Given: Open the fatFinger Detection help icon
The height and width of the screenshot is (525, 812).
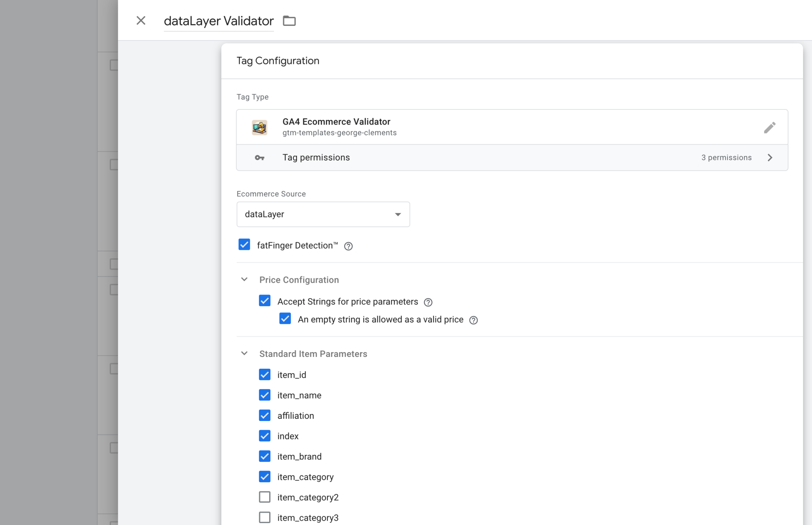Looking at the screenshot, I should click(349, 246).
